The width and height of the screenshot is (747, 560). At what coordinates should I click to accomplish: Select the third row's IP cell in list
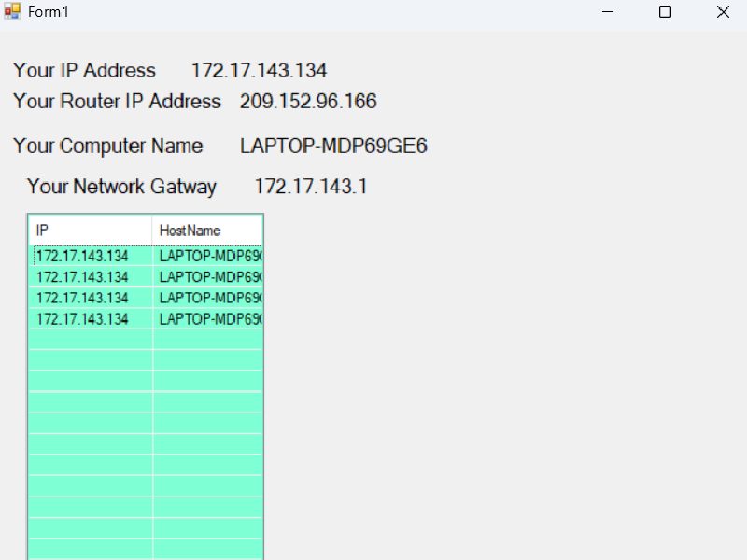click(x=82, y=298)
